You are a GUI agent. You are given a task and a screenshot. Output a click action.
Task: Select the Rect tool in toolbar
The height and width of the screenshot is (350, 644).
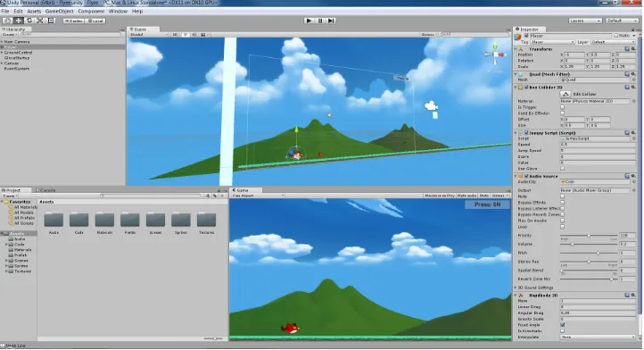[x=51, y=21]
